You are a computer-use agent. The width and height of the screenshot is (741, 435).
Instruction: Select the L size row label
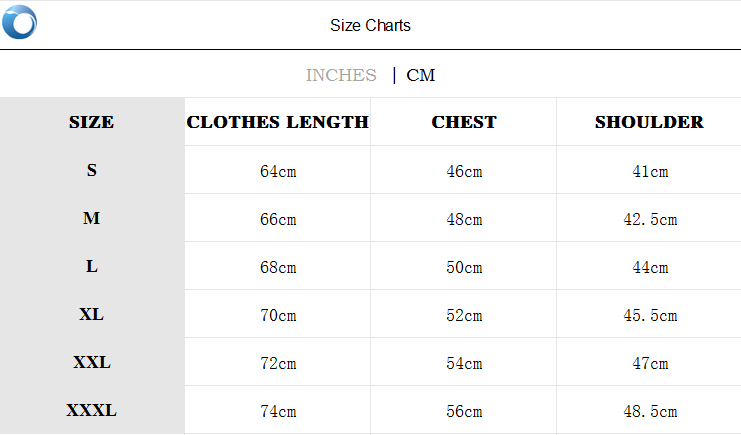point(92,266)
